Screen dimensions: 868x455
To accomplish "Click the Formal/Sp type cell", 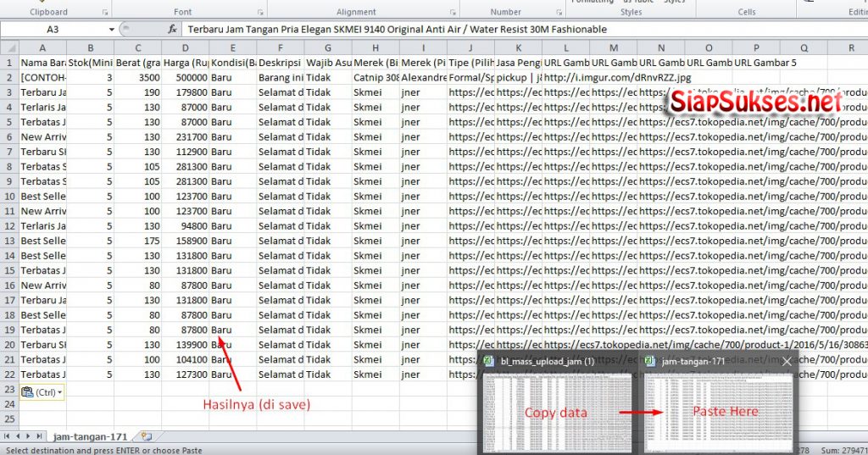I will pyautogui.click(x=471, y=77).
